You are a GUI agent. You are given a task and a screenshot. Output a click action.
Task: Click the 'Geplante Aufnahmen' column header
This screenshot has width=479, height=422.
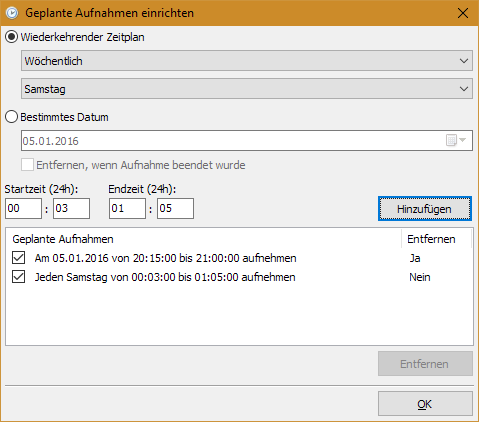pos(203,239)
